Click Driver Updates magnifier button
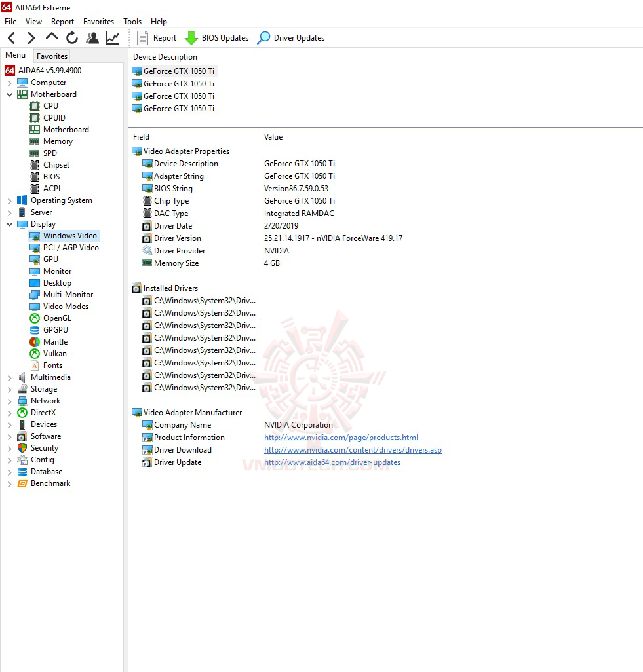Image resolution: width=643 pixels, height=672 pixels. [291, 38]
